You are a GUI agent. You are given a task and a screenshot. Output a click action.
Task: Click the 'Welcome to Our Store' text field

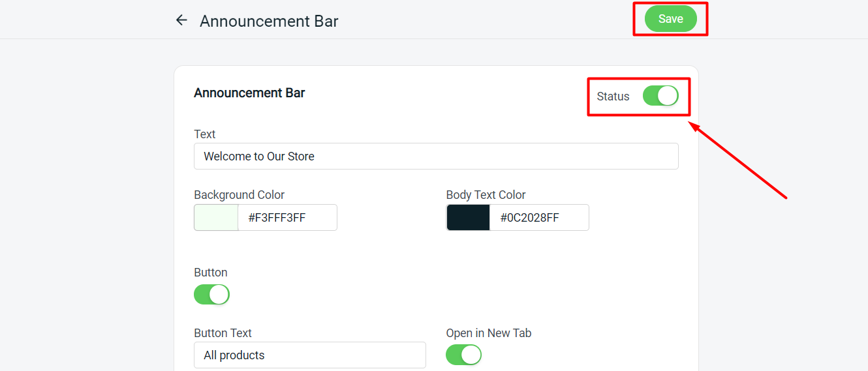[435, 156]
